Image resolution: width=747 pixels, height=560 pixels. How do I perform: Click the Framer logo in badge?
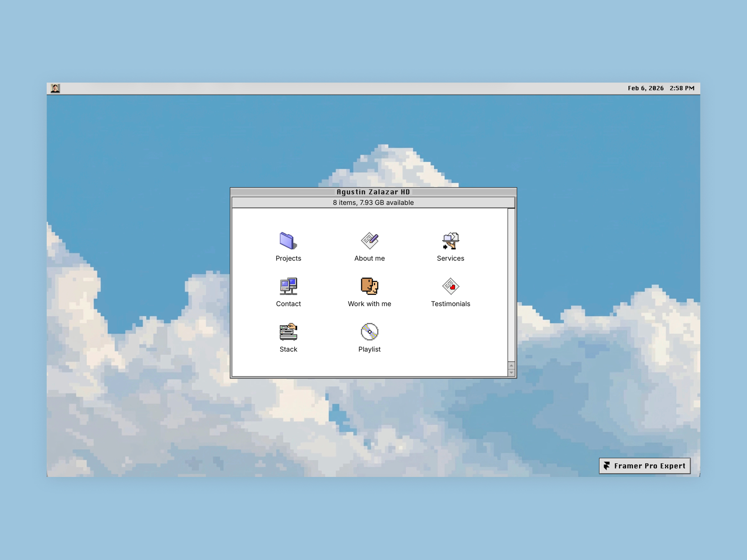click(x=606, y=466)
